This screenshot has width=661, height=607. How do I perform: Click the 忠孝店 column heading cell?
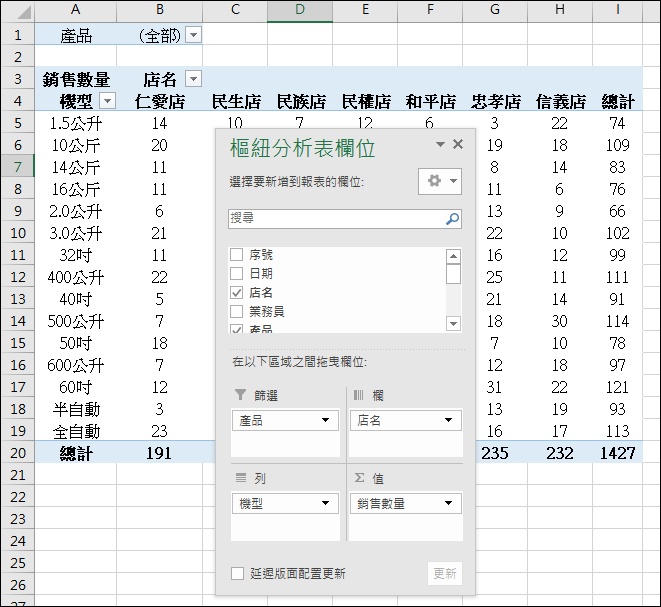tap(495, 101)
